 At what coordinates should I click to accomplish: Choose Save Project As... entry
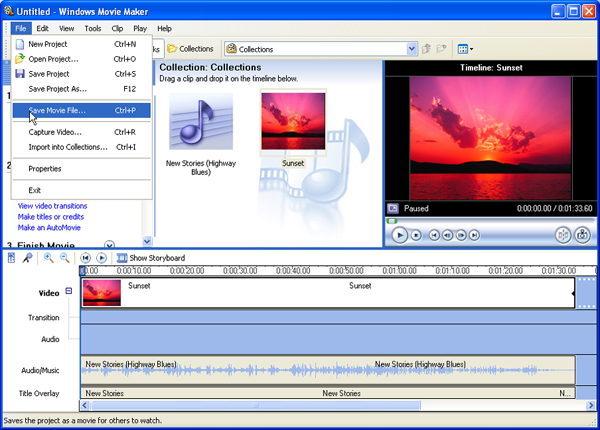click(x=82, y=89)
